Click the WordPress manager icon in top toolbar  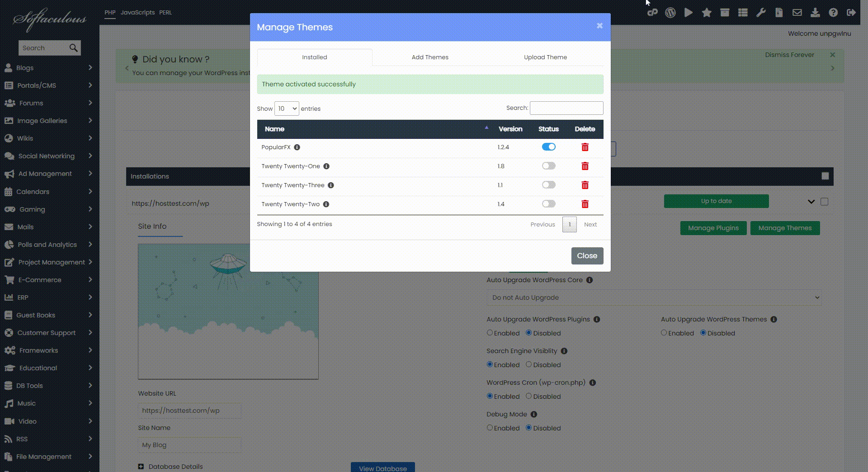670,13
